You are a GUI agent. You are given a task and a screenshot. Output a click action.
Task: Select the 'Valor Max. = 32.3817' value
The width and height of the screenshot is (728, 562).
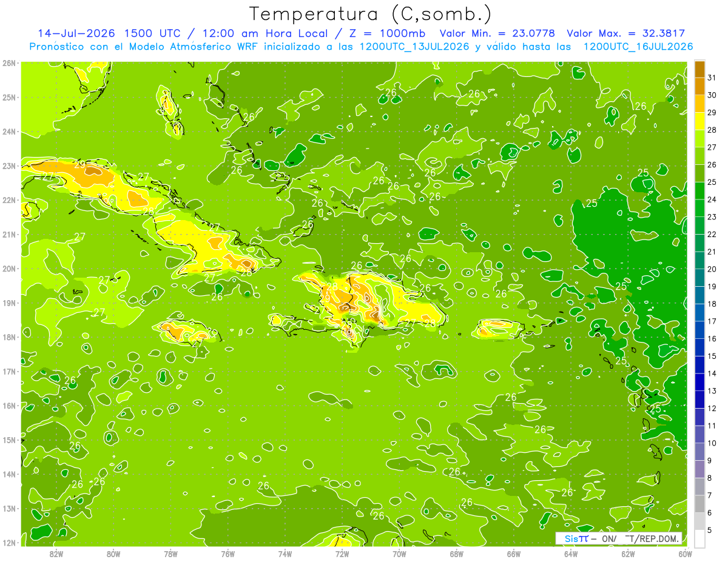tap(626, 33)
